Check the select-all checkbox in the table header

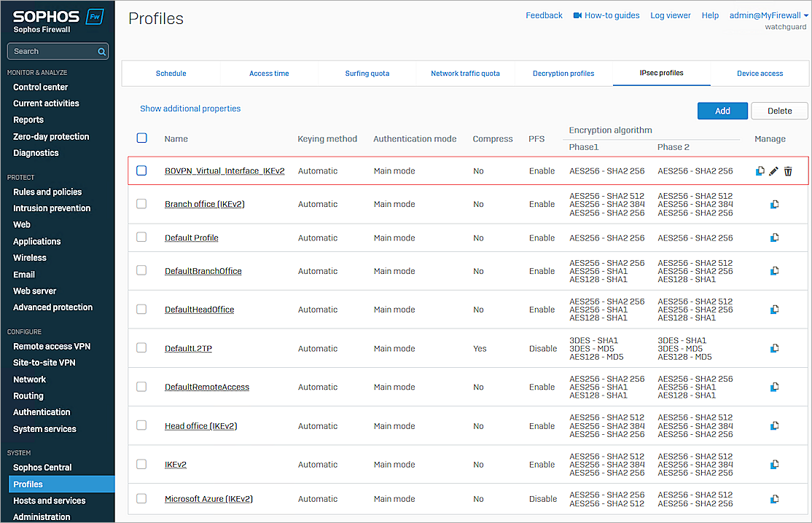[x=141, y=138]
